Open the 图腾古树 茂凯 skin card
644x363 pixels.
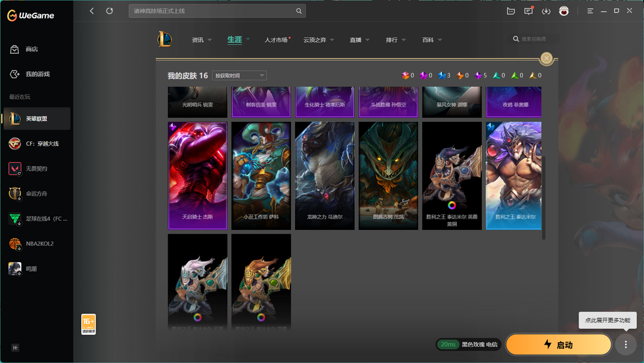[389, 176]
